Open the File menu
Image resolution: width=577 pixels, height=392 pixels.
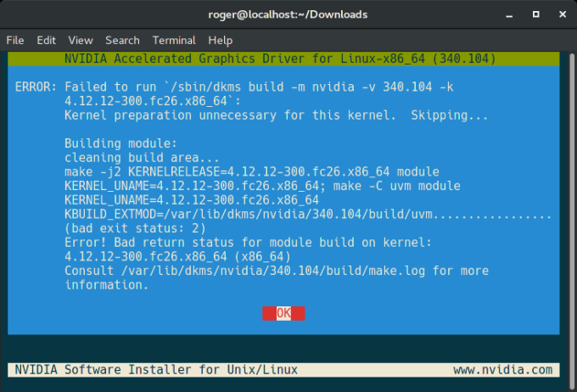[15, 40]
